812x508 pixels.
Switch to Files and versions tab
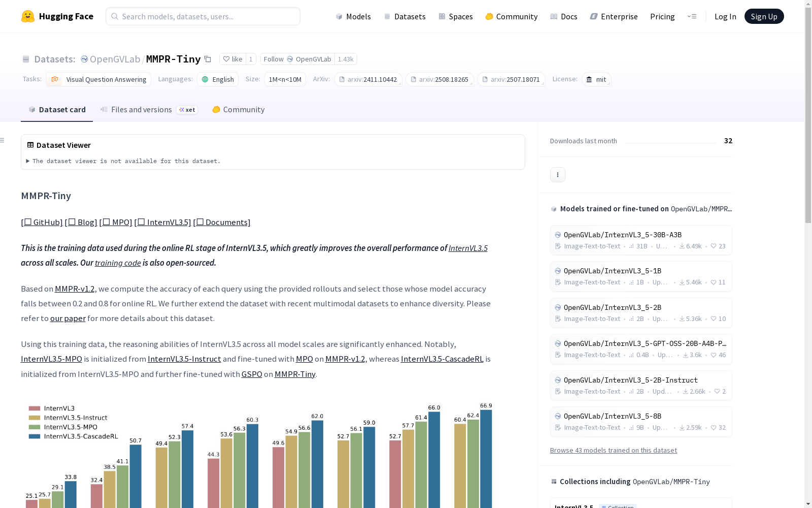click(x=149, y=110)
